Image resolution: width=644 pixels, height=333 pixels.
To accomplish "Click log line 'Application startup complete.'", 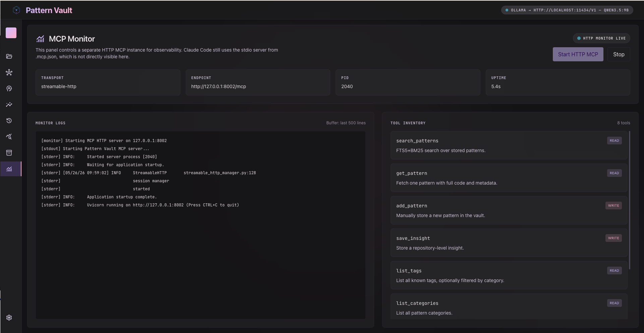I will tap(99, 197).
